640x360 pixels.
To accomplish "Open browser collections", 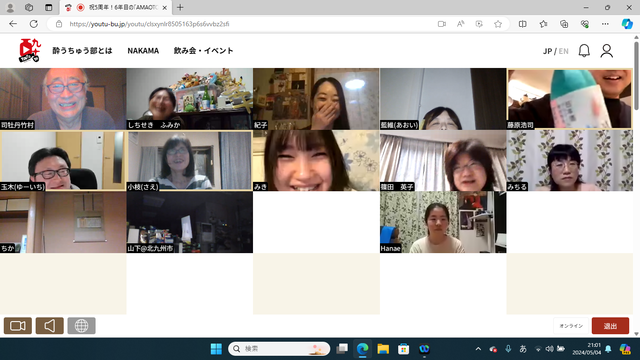I will tap(564, 24).
